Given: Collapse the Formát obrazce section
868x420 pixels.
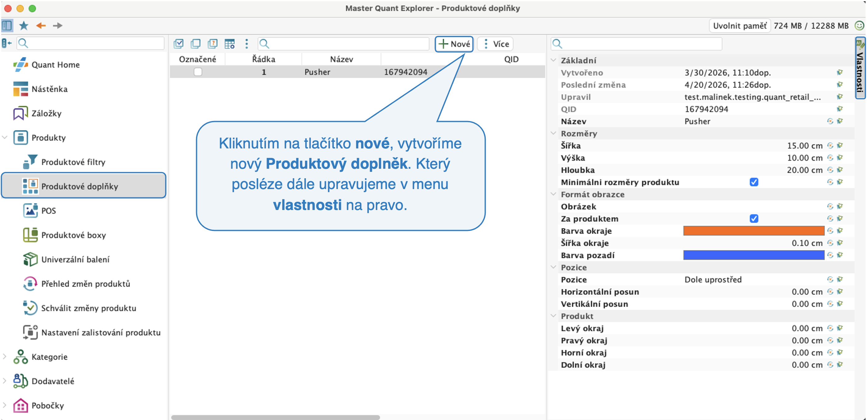Looking at the screenshot, I should [553, 194].
